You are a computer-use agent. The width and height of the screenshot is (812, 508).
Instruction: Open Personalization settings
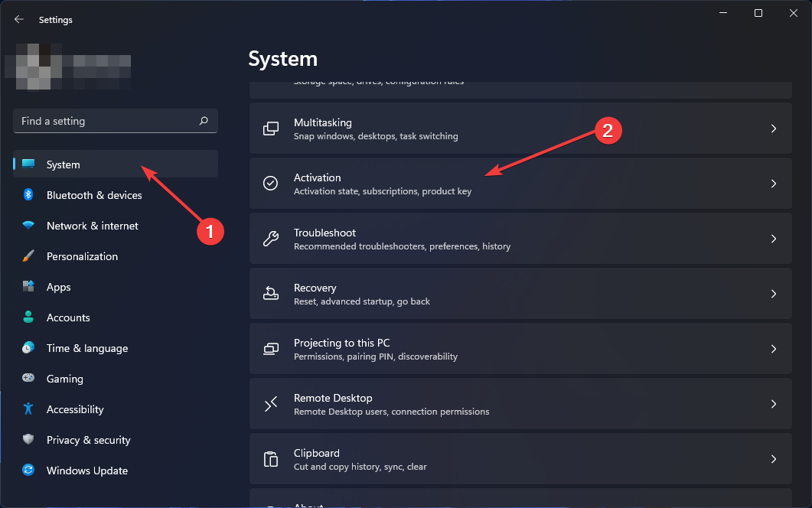click(116, 256)
